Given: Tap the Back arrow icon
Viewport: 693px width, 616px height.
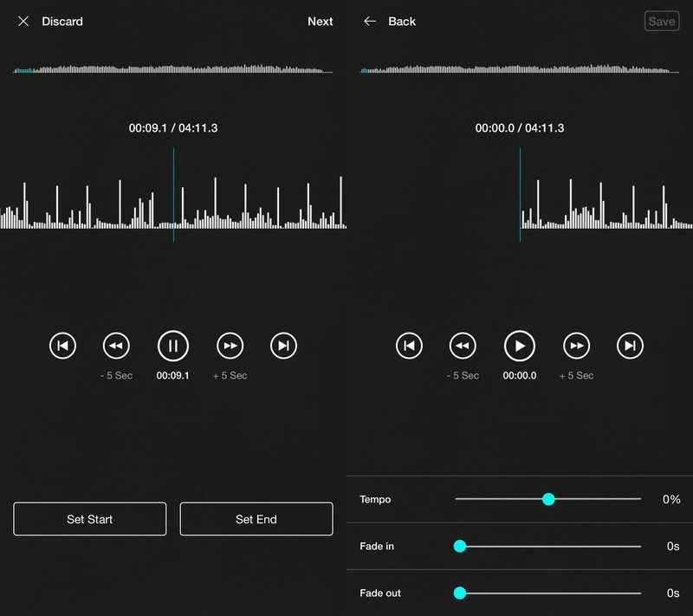Looking at the screenshot, I should [370, 21].
